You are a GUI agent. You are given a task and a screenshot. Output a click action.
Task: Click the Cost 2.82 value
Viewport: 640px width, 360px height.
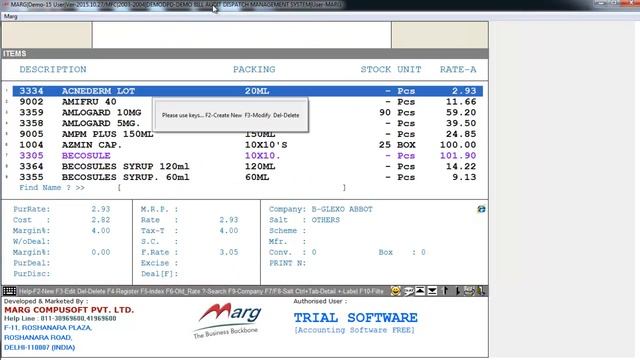point(100,220)
